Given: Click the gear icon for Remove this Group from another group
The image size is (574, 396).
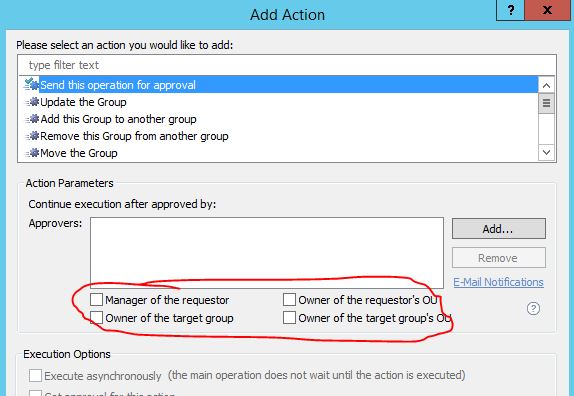Looking at the screenshot, I should click(32, 136).
